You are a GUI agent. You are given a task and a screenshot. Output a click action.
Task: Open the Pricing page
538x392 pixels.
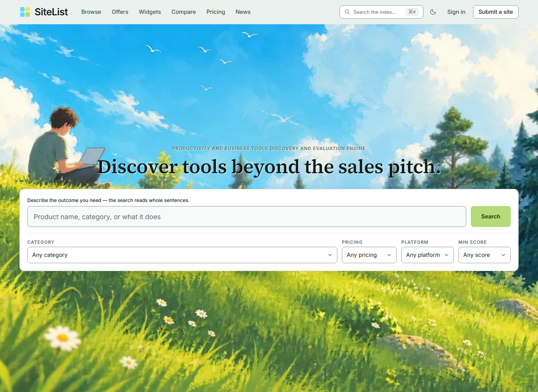click(x=216, y=12)
